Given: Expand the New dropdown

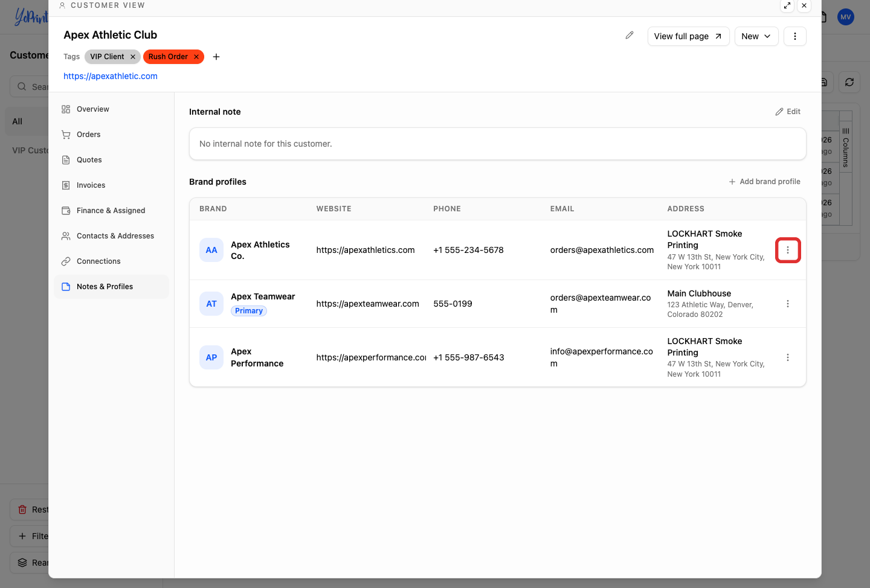Looking at the screenshot, I should pyautogui.click(x=756, y=36).
